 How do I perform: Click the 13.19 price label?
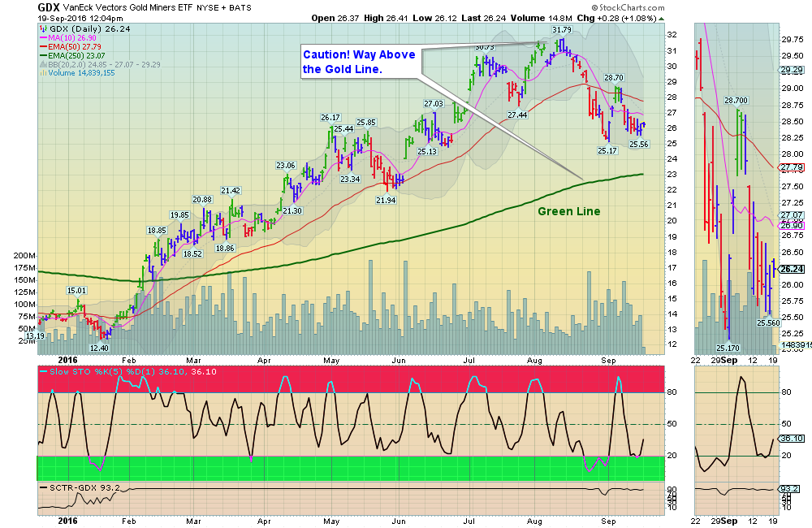(35, 335)
